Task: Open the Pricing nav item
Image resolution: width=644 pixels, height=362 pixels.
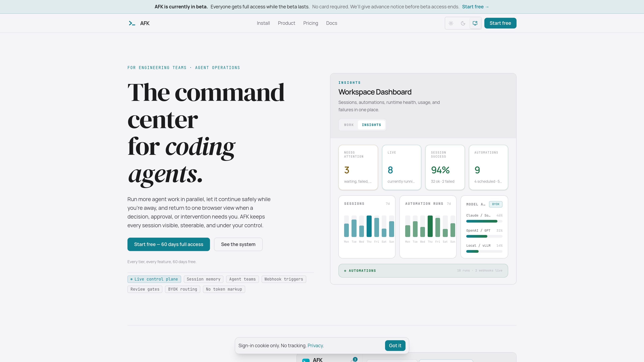Action: pos(310,23)
